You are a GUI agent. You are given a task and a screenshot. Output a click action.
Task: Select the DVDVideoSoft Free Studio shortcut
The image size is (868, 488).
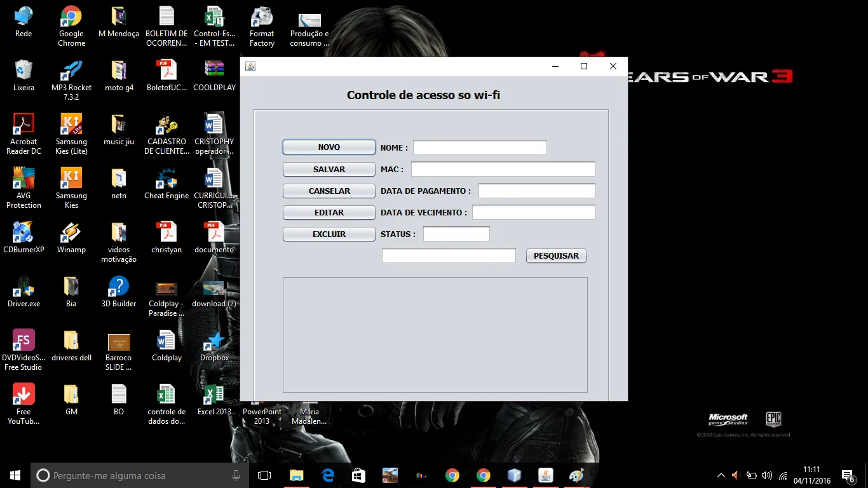coord(24,351)
